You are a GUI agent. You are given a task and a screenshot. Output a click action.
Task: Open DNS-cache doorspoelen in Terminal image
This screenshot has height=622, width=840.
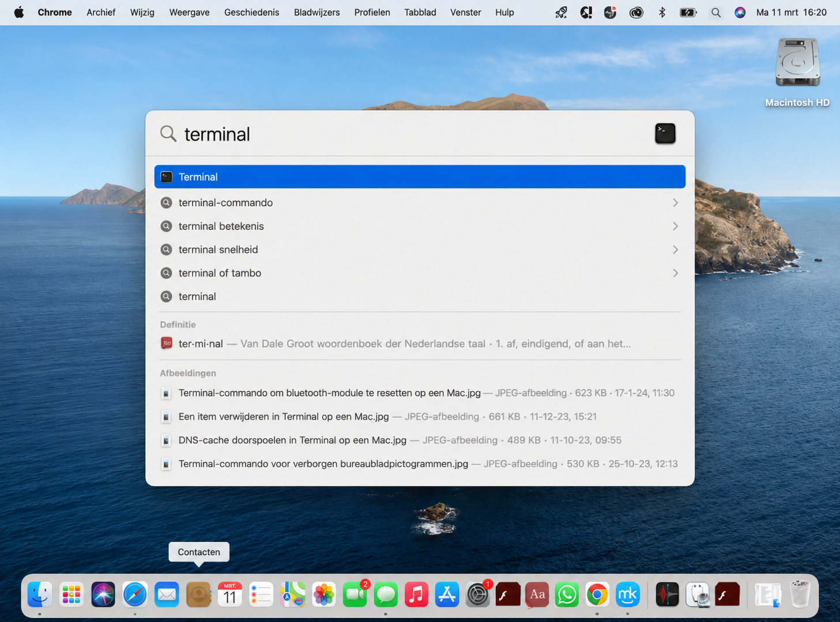420,440
